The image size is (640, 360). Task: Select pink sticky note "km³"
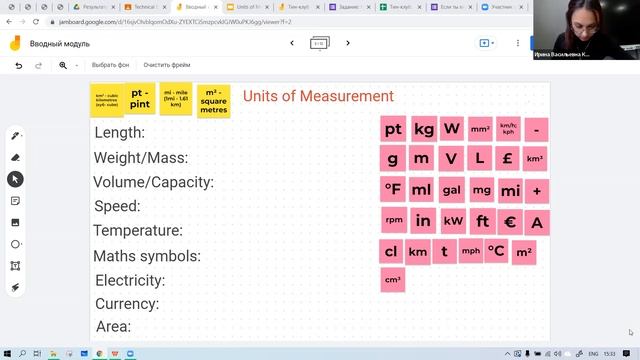coord(535,158)
